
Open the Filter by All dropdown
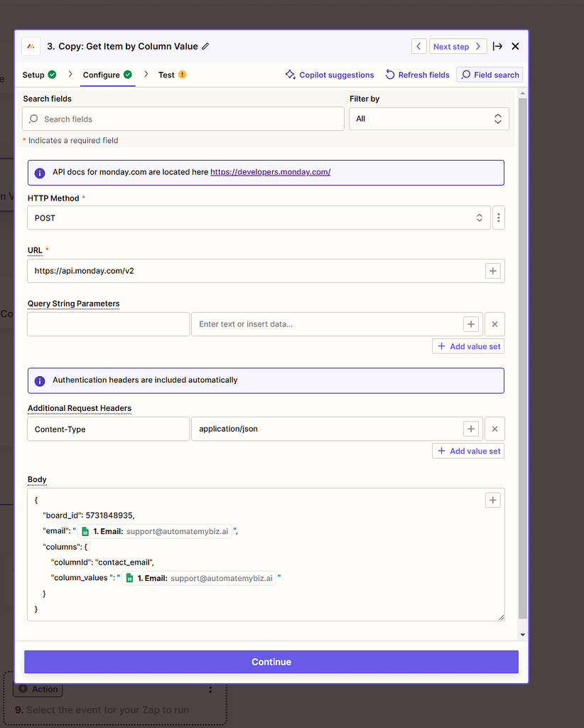click(429, 119)
